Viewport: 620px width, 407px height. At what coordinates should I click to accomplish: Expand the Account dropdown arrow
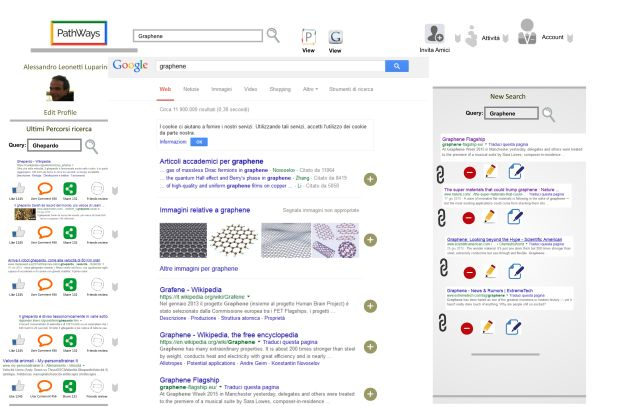coord(570,38)
